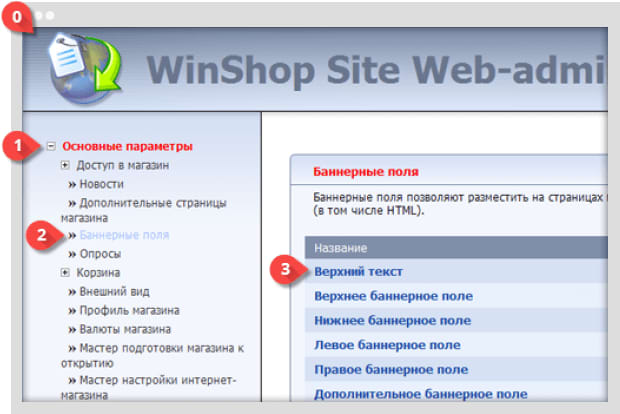Image resolution: width=620 pixels, height=414 pixels.
Task: Open Верхнее баннерное поле entry
Action: [x=393, y=296]
